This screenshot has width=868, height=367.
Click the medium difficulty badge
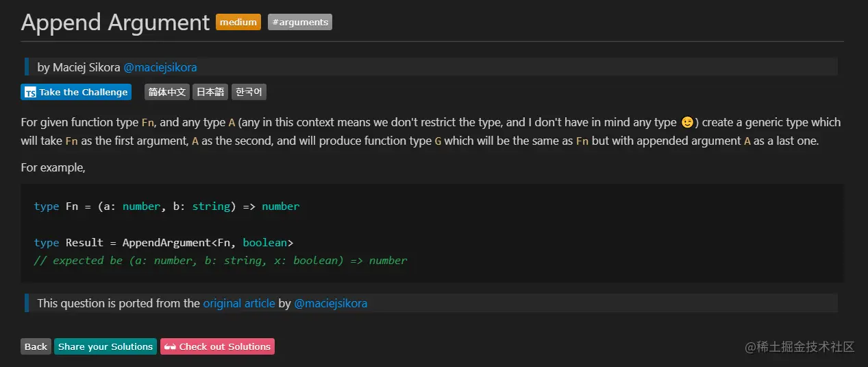(x=238, y=23)
